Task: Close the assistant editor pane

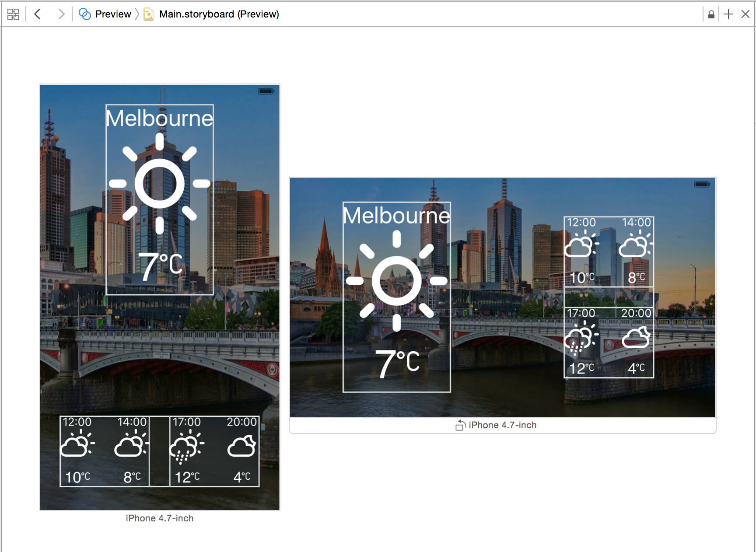Action: (745, 14)
